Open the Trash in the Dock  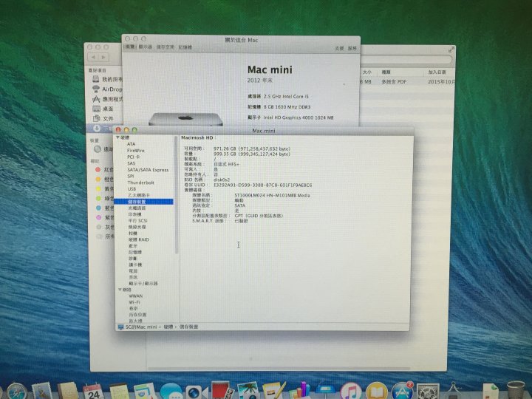[516, 390]
